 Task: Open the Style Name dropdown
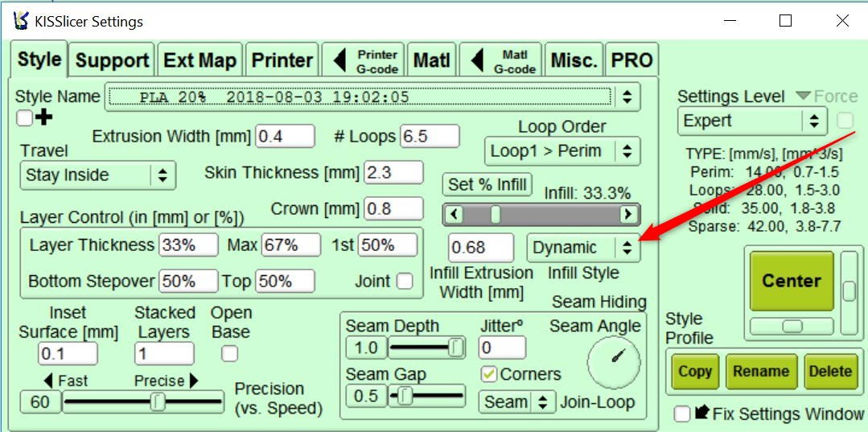tap(372, 97)
